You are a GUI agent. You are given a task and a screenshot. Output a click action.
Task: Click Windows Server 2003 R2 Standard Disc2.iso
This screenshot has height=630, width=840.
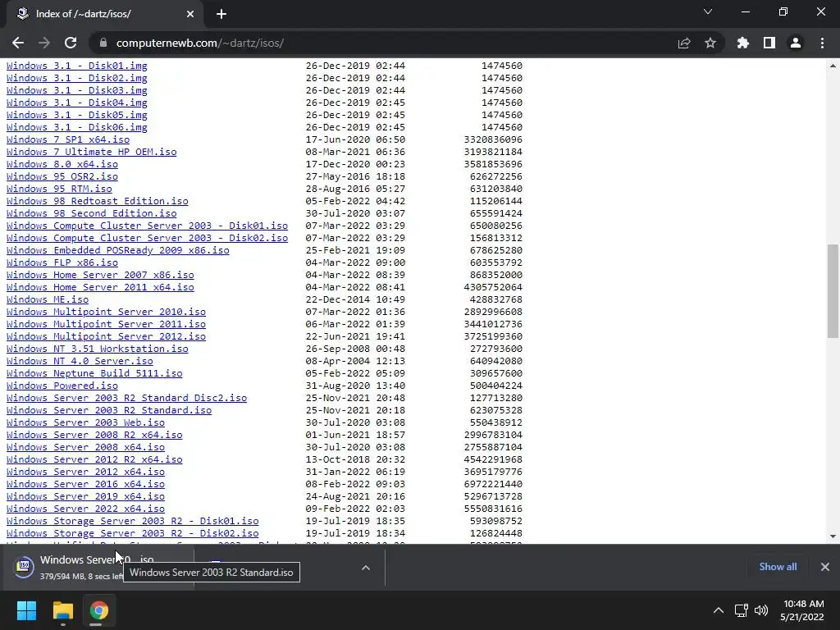[127, 399]
